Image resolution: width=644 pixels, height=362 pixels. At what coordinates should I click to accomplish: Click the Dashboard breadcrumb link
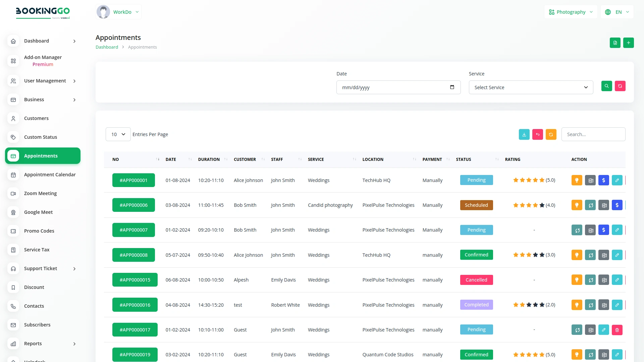click(107, 47)
